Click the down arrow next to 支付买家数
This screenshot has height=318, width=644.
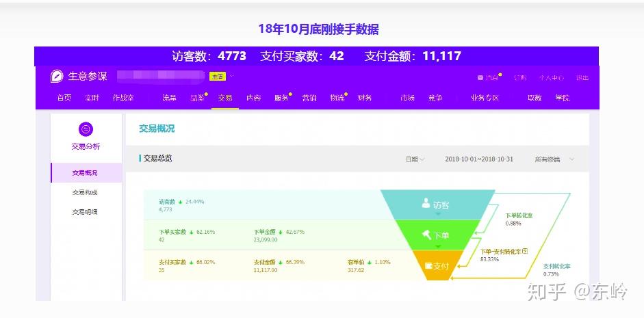click(x=191, y=263)
